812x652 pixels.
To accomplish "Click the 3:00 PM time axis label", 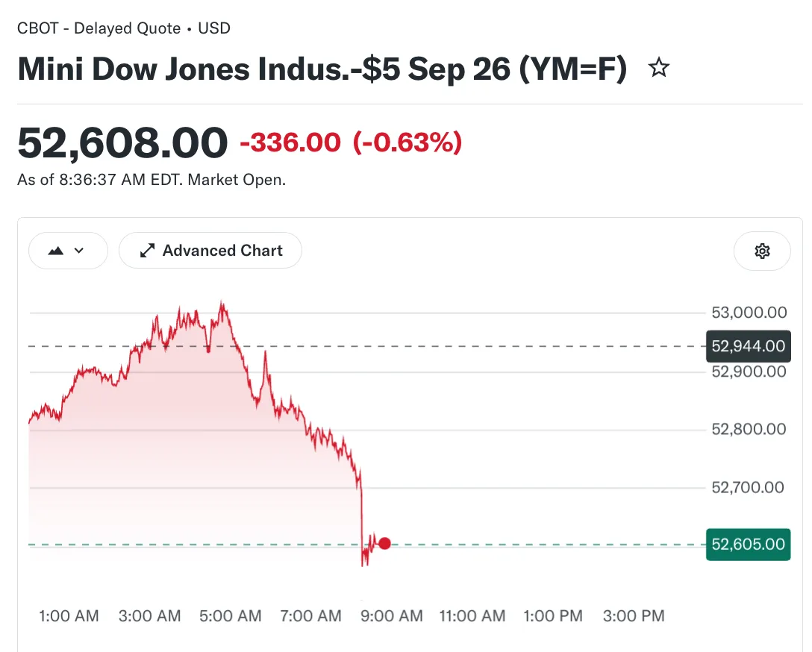I will pyautogui.click(x=634, y=615).
